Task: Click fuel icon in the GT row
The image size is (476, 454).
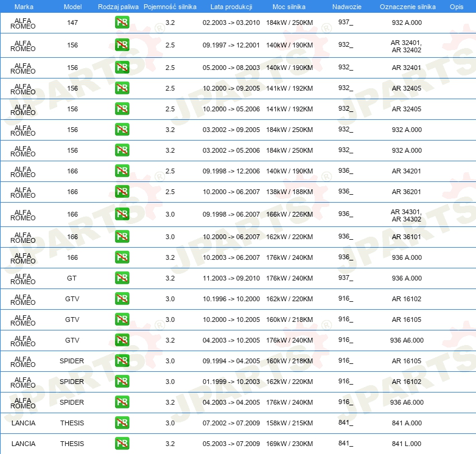Action: [x=122, y=278]
